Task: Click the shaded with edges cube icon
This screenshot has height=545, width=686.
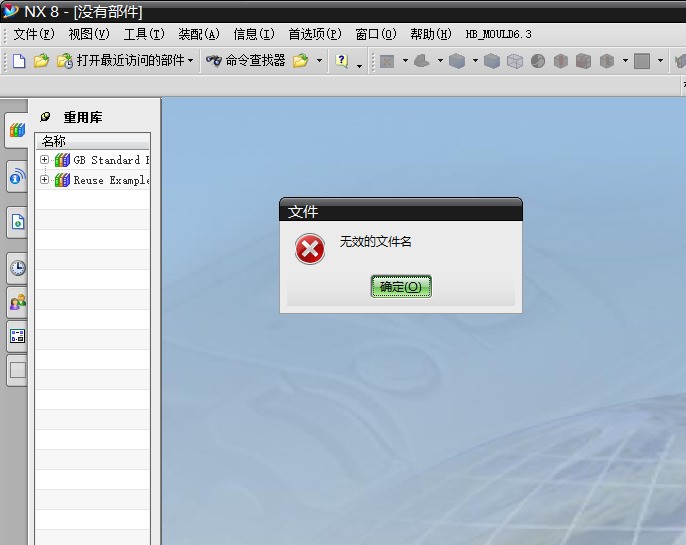Action: [x=457, y=61]
